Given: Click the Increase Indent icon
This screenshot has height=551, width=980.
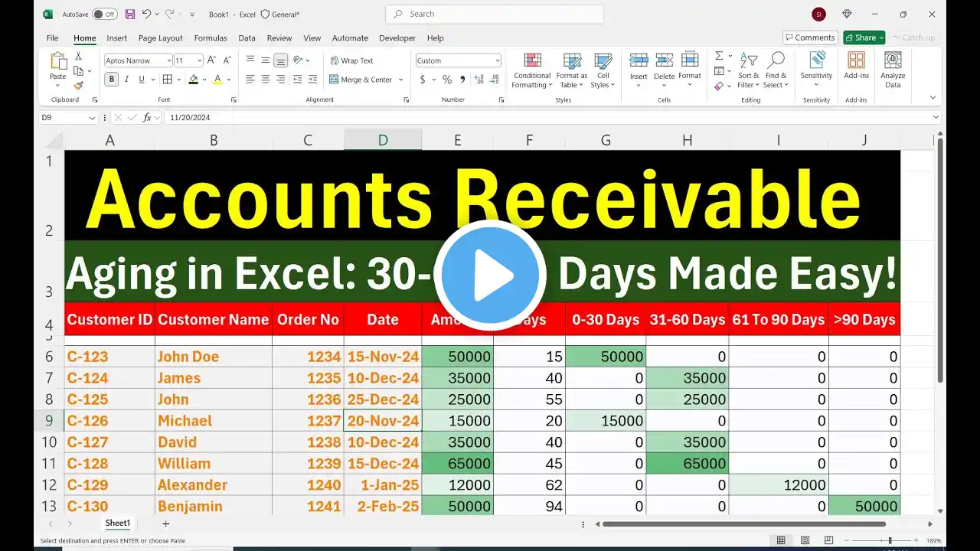Looking at the screenshot, I should [313, 80].
